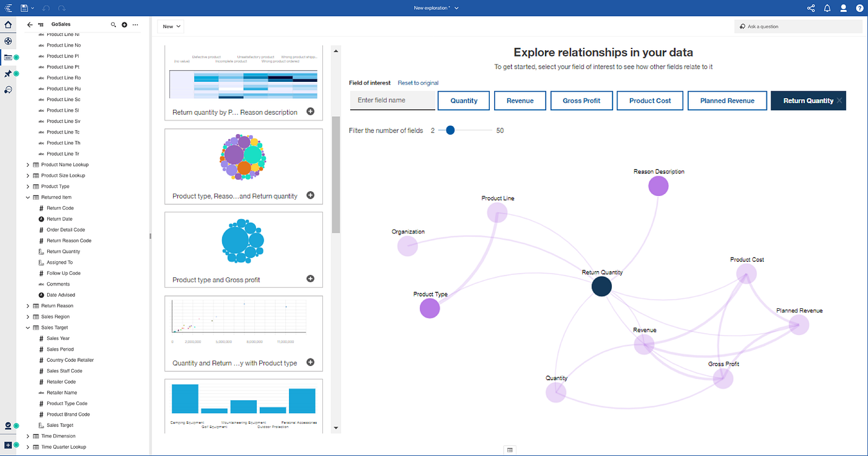Select the user account icon
Screen dimensions: 868x456
(x=844, y=8)
